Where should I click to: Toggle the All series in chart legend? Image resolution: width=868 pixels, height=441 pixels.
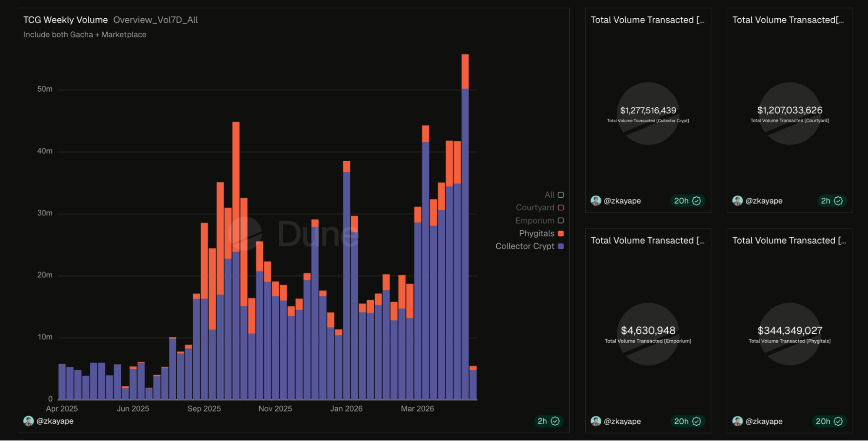(554, 195)
